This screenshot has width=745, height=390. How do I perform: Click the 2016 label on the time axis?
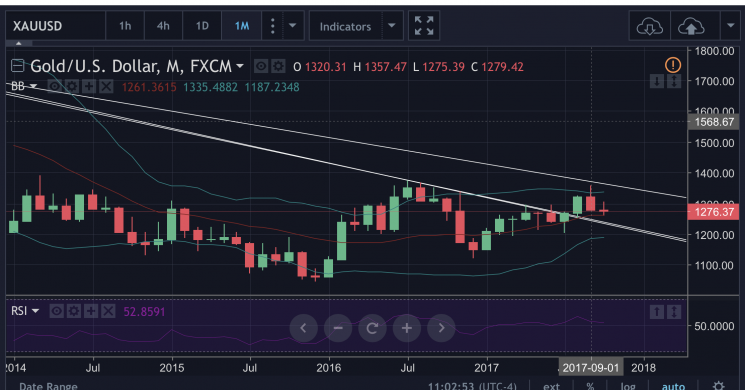click(x=328, y=368)
